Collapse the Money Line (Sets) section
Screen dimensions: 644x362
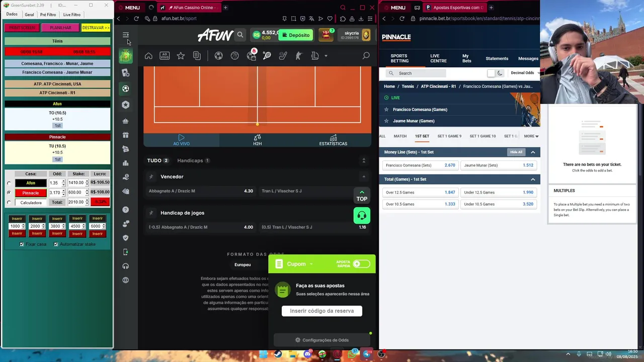533,152
